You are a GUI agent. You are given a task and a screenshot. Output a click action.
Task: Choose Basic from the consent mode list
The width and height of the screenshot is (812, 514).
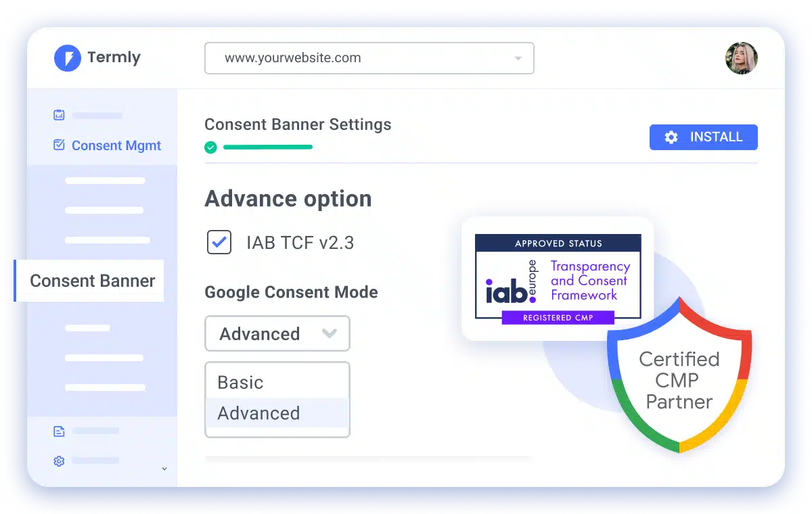277,382
